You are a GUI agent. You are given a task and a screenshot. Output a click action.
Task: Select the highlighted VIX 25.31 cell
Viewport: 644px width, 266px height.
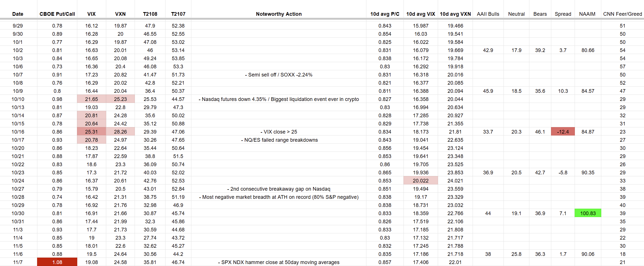click(x=91, y=132)
